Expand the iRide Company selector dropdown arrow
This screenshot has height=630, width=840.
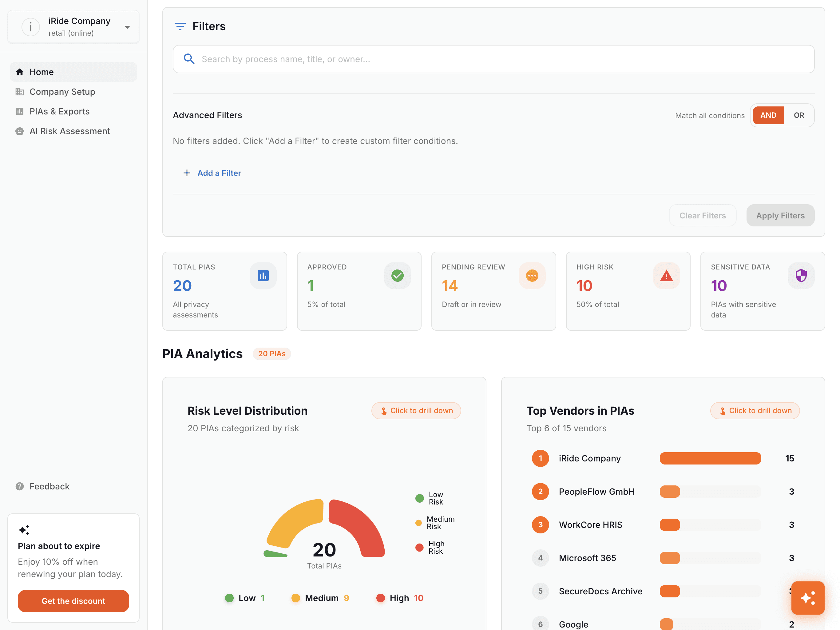pyautogui.click(x=127, y=27)
